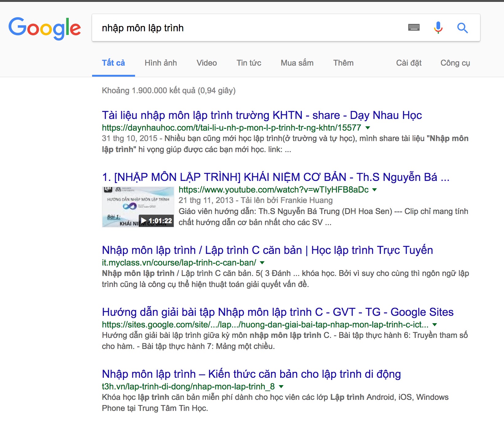Image resolution: width=504 pixels, height=425 pixels.
Task: Open the Hướng dẫn giải bài tập result
Action: click(x=277, y=312)
